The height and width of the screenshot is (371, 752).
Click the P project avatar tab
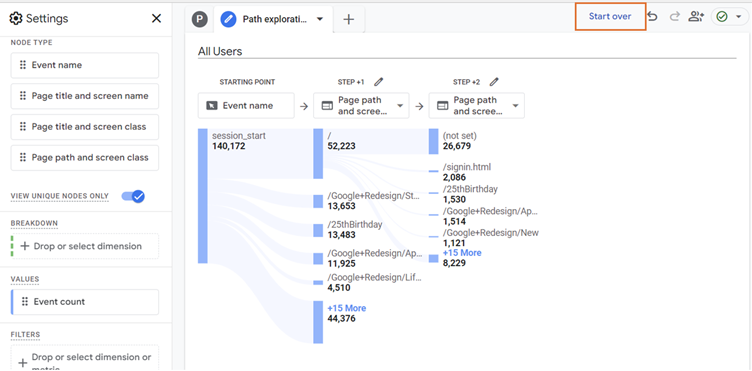(200, 19)
